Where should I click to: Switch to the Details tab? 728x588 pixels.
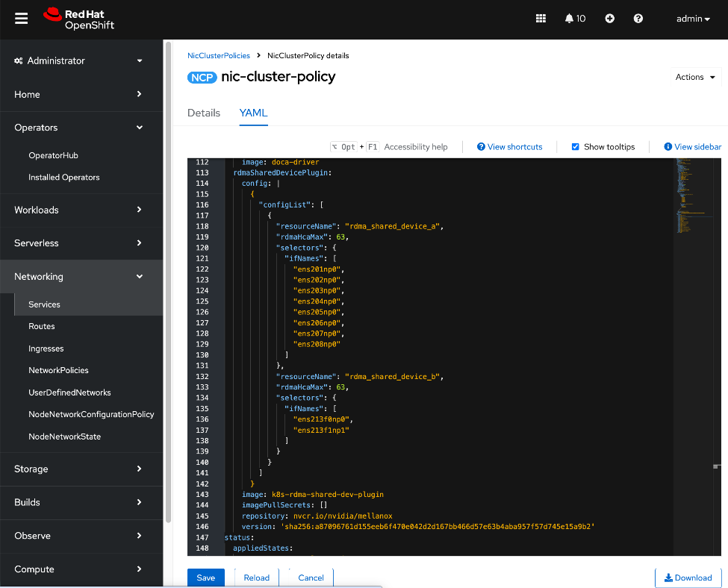pyautogui.click(x=204, y=113)
